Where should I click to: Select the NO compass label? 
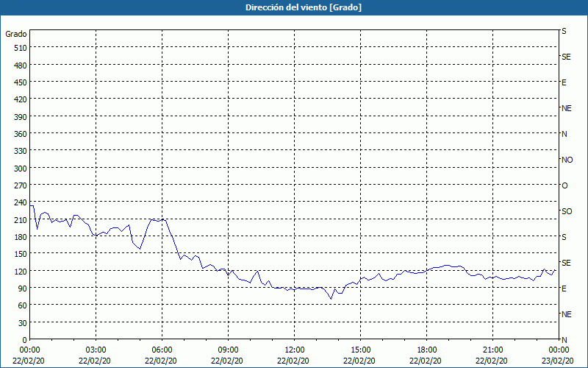[567, 160]
